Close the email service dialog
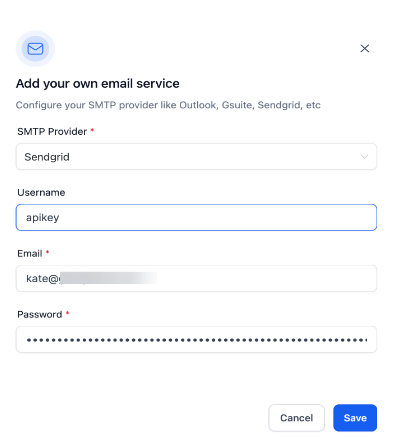Viewport: 393px width, 444px height. pyautogui.click(x=365, y=48)
